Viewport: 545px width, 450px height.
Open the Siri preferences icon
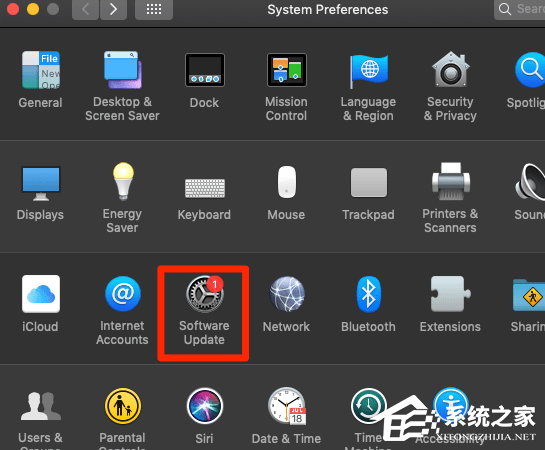[x=205, y=406]
